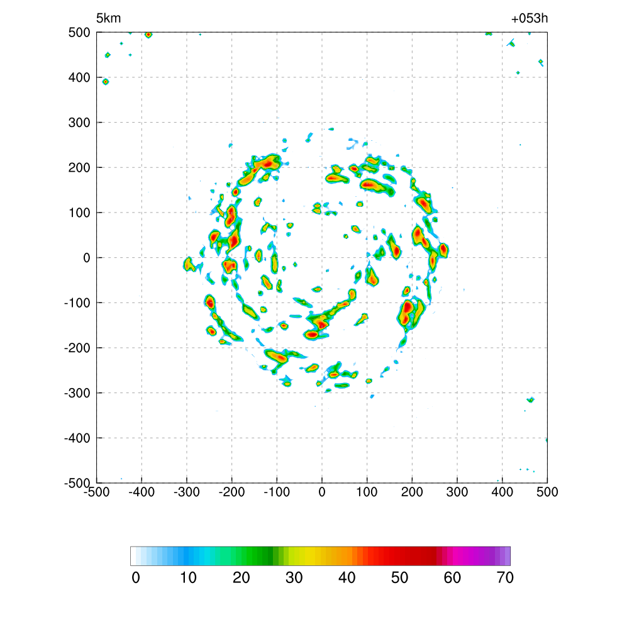The height and width of the screenshot is (644, 644).
Task: Click the "5km" height label above the plot
Action: click(x=108, y=18)
